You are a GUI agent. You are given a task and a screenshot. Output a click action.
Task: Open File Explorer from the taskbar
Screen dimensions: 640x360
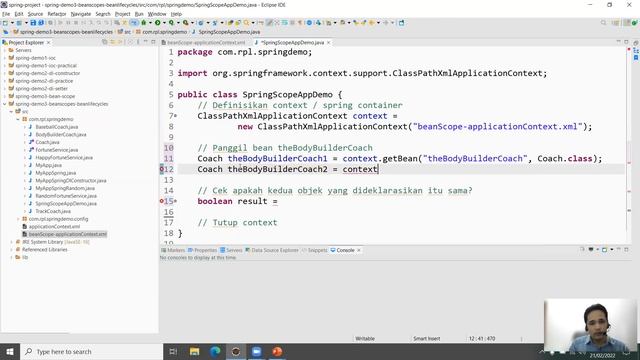click(x=194, y=351)
